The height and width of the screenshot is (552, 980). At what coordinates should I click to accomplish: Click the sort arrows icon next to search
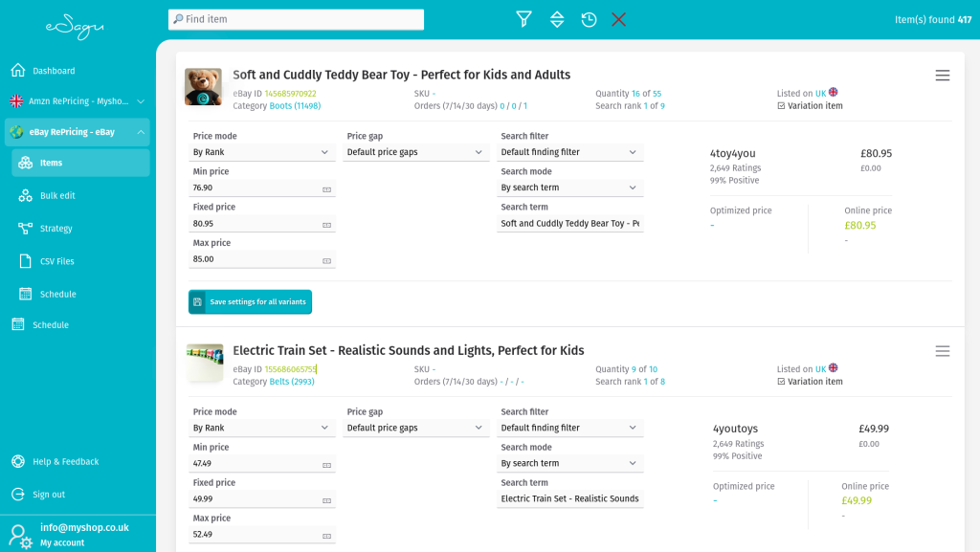557,19
